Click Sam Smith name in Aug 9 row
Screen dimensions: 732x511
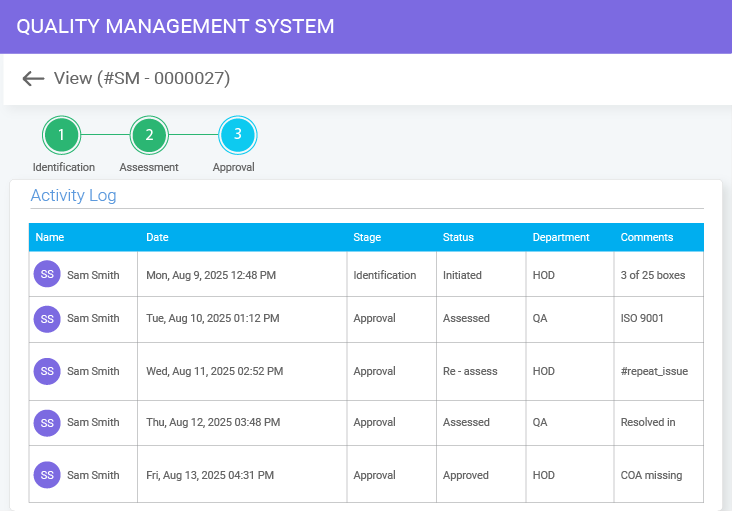93,275
